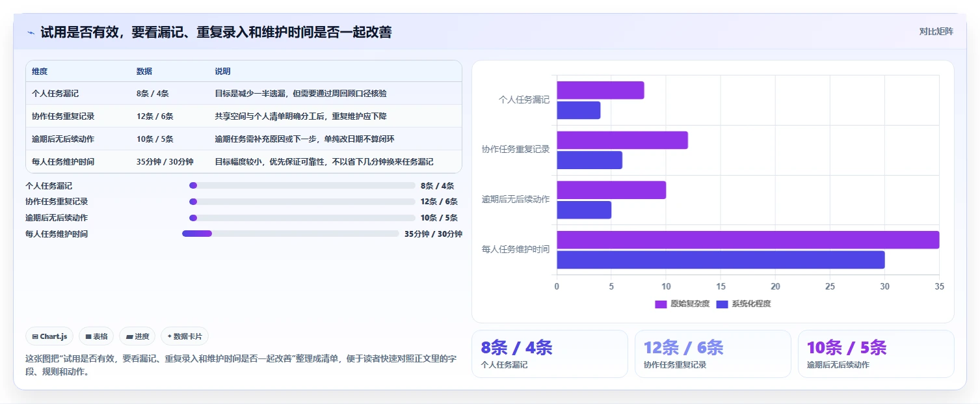Viewport: 980px width, 404px height.
Task: Open the 对比矩阵 label in the header
Action: pyautogui.click(x=936, y=32)
